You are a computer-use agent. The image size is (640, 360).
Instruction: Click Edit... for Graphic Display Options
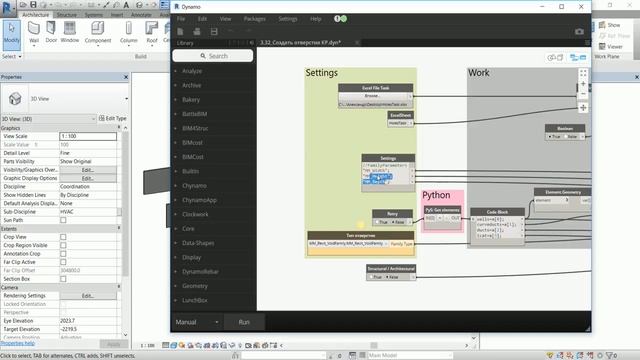point(88,178)
